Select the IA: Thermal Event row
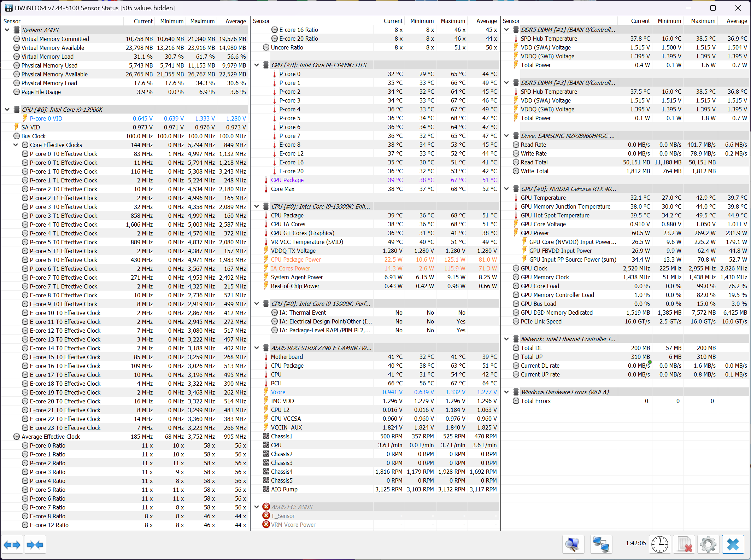This screenshot has width=751, height=560. [x=375, y=313]
